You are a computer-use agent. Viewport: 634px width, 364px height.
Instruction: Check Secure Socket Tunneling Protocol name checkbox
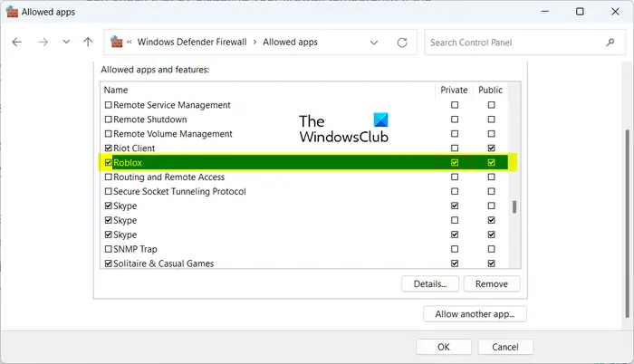pyautogui.click(x=108, y=191)
